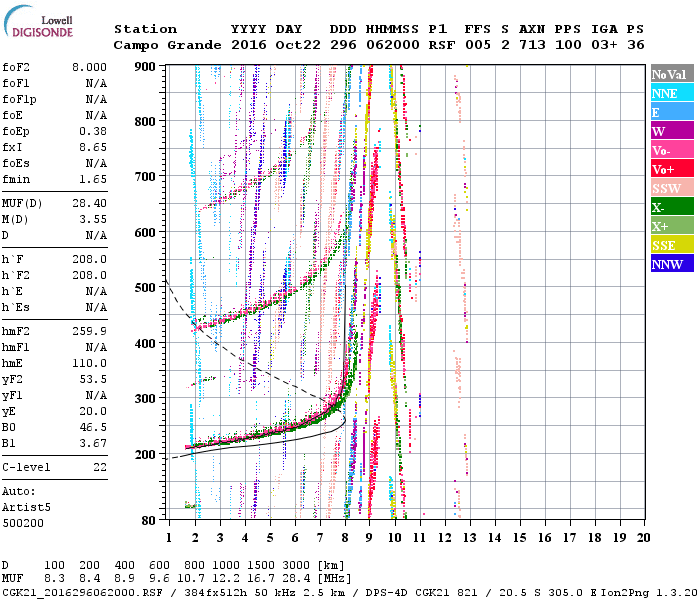Screen dimensions: 700x600
Task: Click the day number 296
Action: (x=343, y=45)
